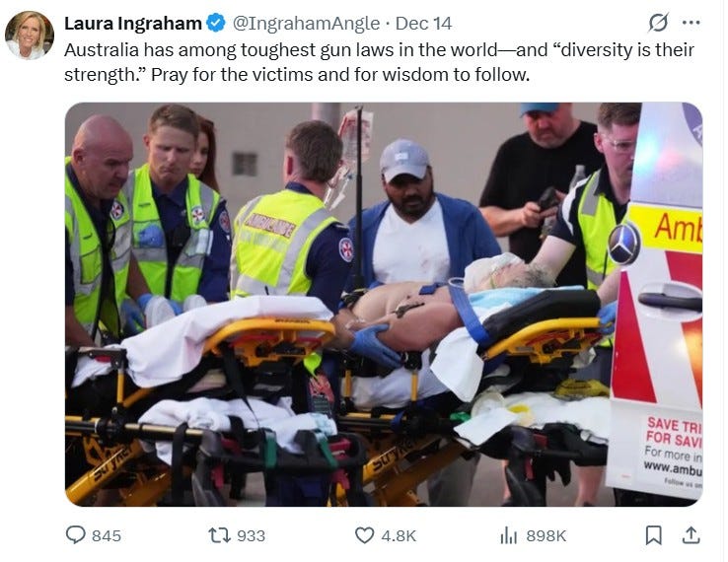728x562 pixels.
Task: Click the 898K views count
Action: (546, 536)
